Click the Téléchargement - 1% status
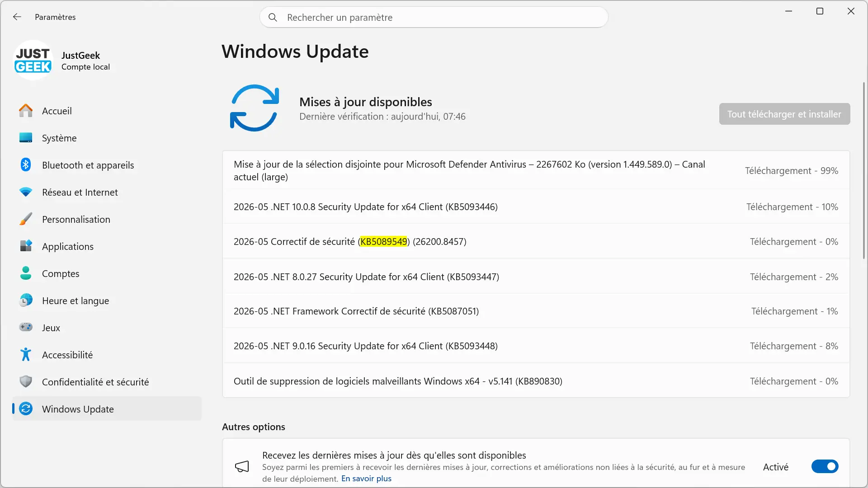Image resolution: width=868 pixels, height=488 pixels. 794,311
